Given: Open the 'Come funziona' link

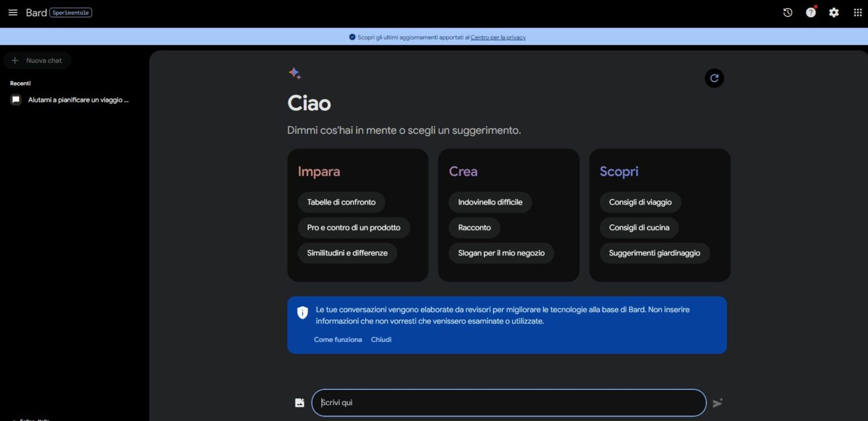Looking at the screenshot, I should pos(338,339).
